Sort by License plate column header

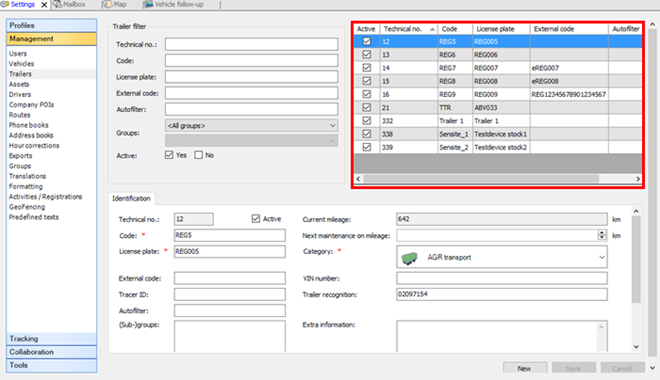(x=501, y=29)
